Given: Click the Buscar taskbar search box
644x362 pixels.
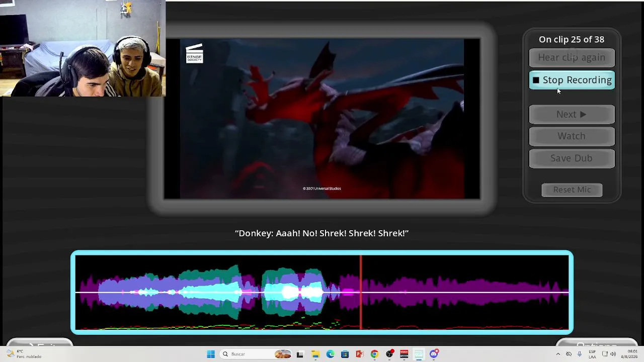Looking at the screenshot, I should point(257,354).
